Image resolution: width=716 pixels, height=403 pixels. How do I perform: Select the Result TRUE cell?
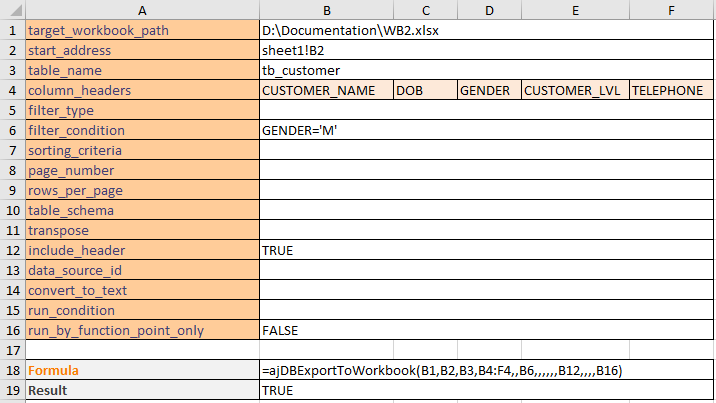486,390
